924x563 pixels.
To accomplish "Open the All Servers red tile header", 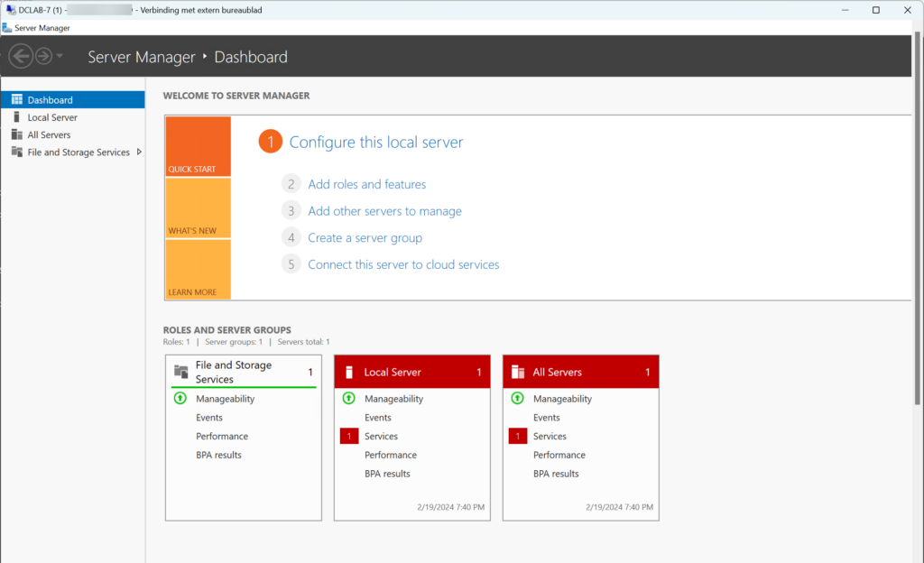I will (x=580, y=372).
